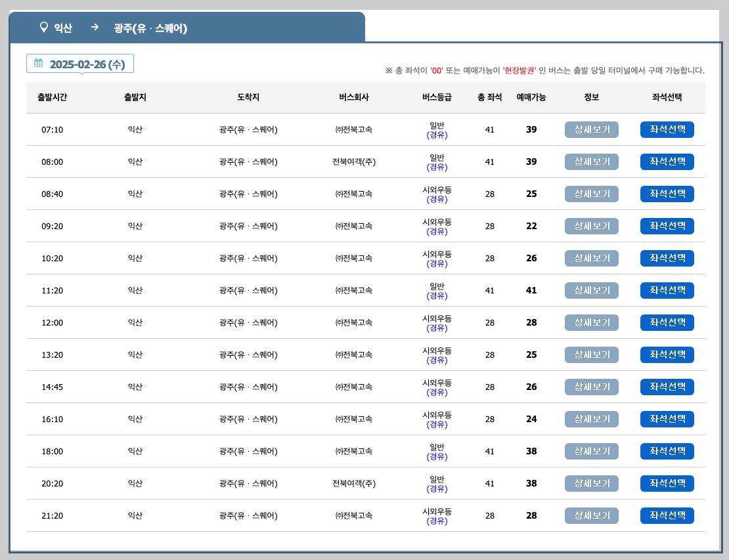Image resolution: width=729 pixels, height=560 pixels.
Task: View details for the 10:20 bus
Action: (591, 258)
